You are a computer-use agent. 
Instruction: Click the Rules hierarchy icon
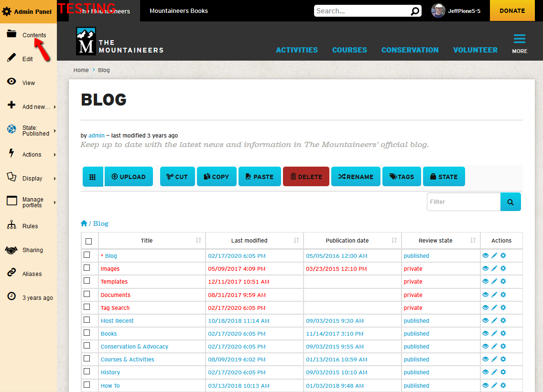pos(11,225)
